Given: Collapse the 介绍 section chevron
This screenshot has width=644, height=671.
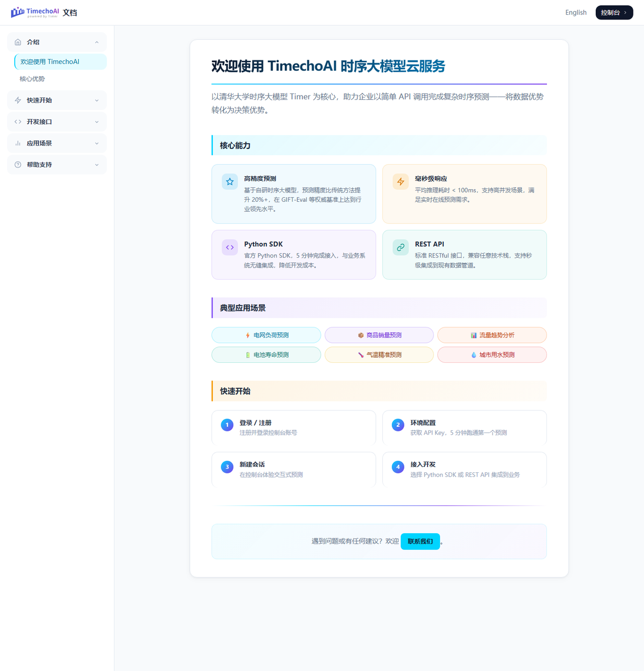Looking at the screenshot, I should click(96, 42).
